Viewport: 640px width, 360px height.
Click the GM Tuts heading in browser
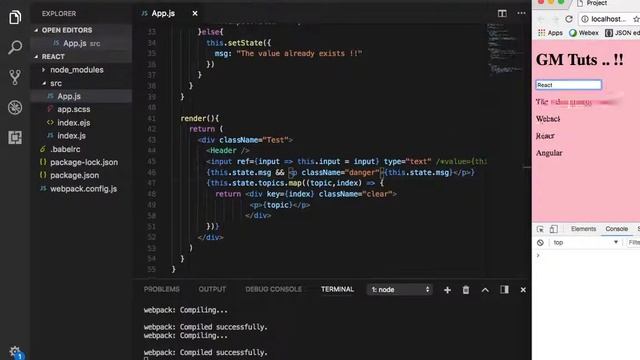tap(580, 60)
